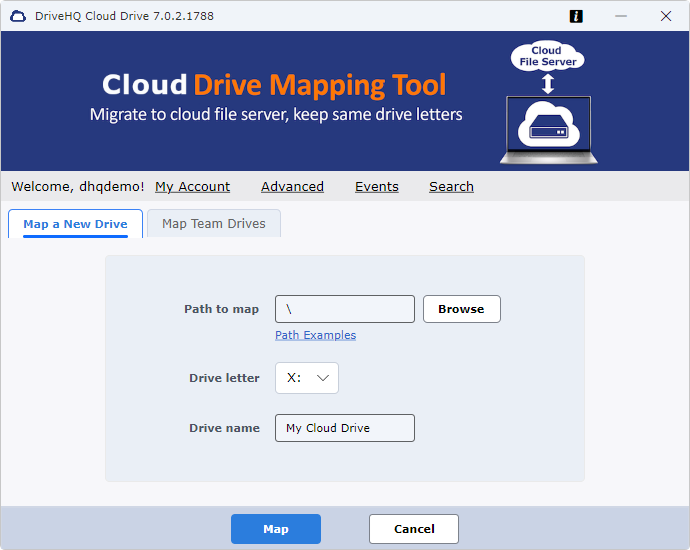Viewport: 690px width, 550px height.
Task: Close the DriveHQ Cloud Drive window
Action: (x=666, y=16)
